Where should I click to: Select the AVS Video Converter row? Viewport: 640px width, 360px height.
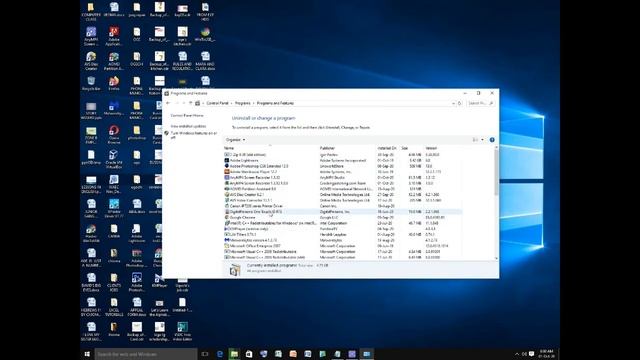point(343,200)
